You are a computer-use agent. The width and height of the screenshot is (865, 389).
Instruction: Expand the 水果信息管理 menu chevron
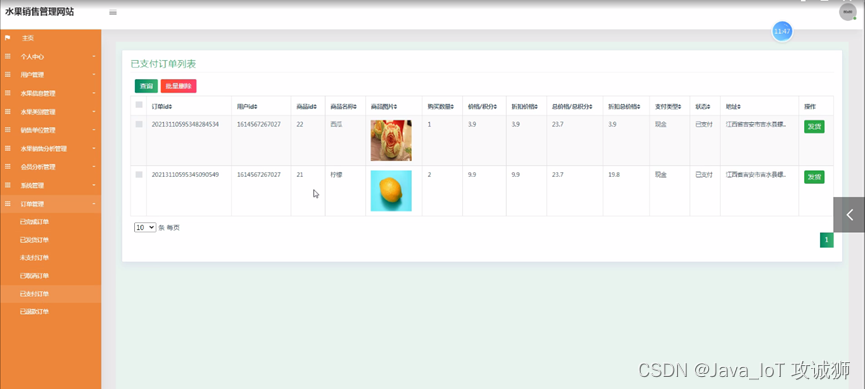coord(94,93)
